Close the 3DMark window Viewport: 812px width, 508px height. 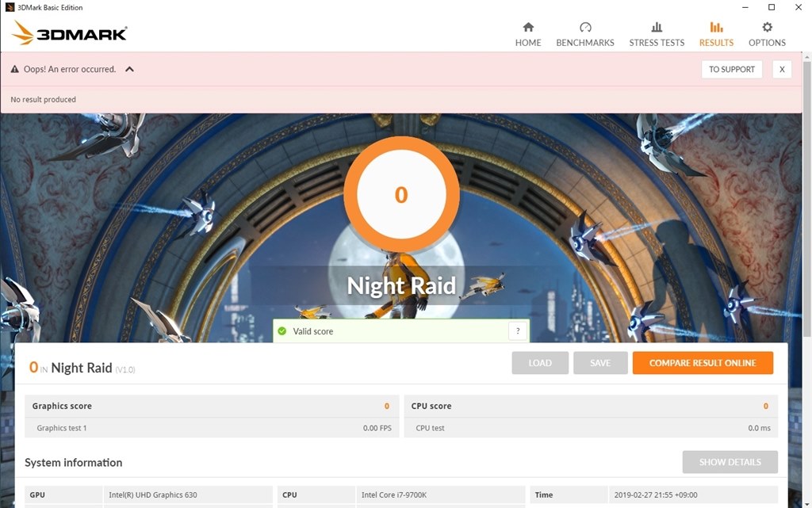click(x=799, y=7)
